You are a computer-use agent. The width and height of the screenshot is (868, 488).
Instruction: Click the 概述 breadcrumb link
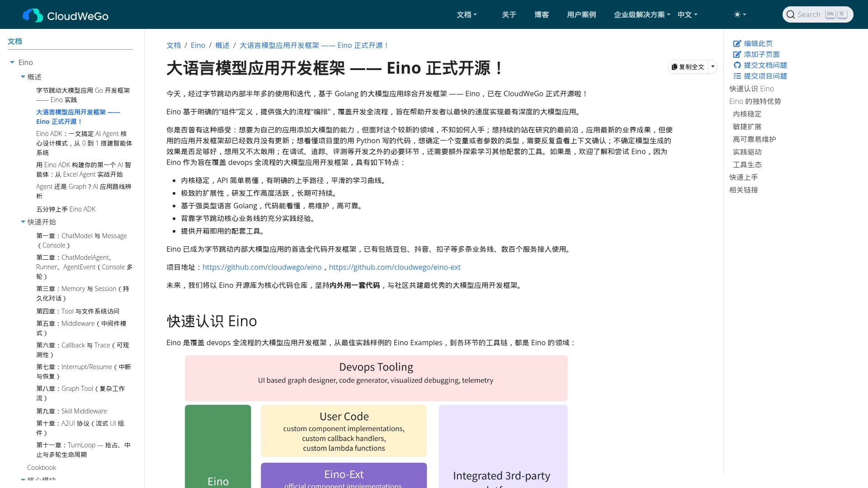[222, 45]
